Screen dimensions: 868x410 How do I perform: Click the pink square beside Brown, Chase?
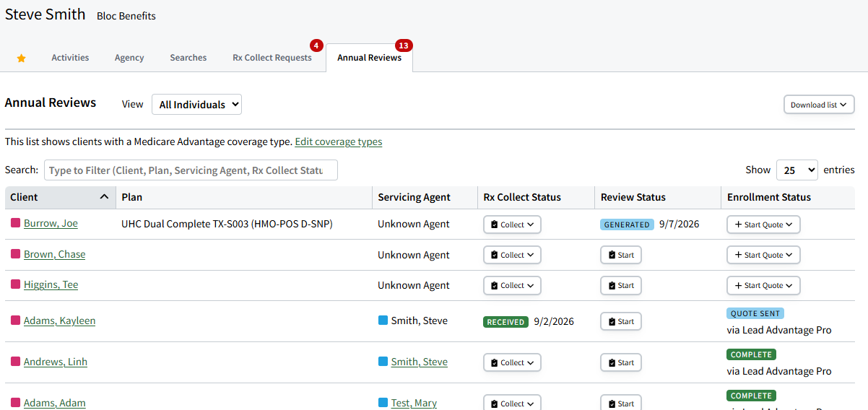click(15, 254)
